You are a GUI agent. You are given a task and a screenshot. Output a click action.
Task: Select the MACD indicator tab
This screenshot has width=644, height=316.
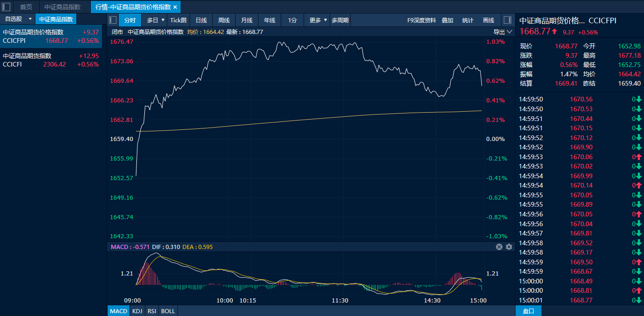pos(118,311)
